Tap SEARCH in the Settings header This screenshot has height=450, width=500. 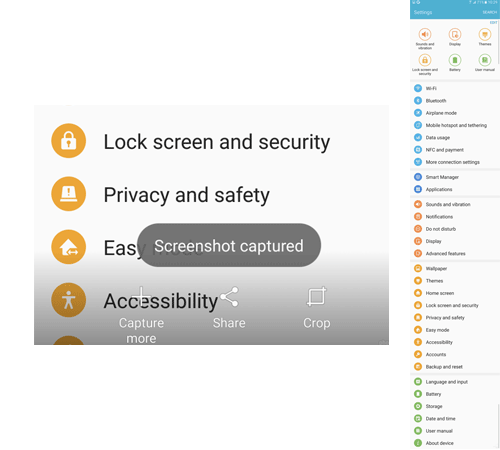coord(489,12)
